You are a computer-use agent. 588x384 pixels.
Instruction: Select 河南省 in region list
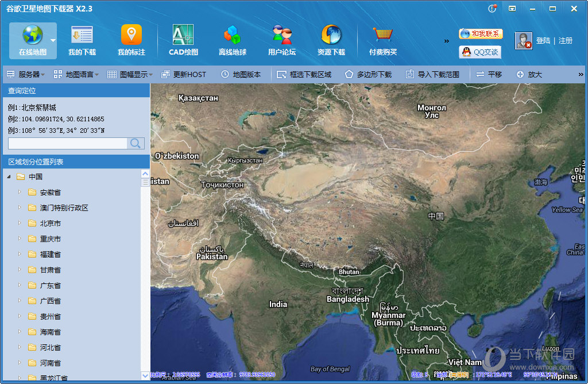[51, 363]
